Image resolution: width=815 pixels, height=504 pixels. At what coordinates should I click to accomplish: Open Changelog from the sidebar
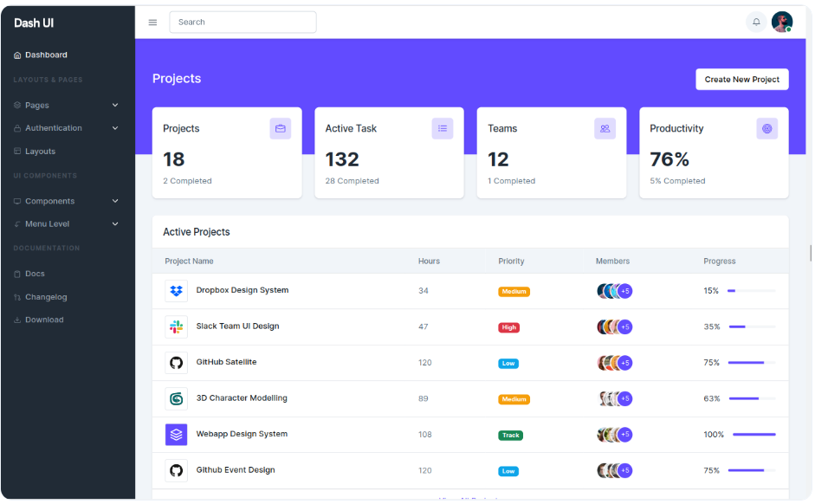click(46, 297)
